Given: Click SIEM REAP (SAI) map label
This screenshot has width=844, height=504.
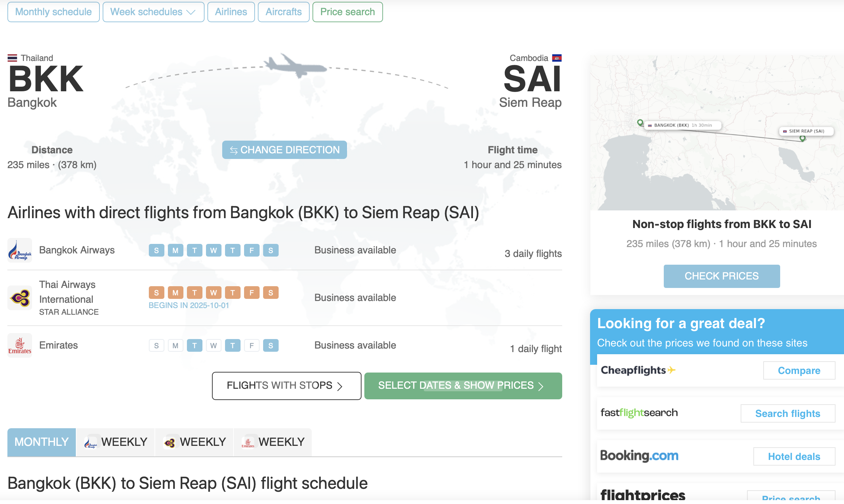Looking at the screenshot, I should click(x=806, y=131).
